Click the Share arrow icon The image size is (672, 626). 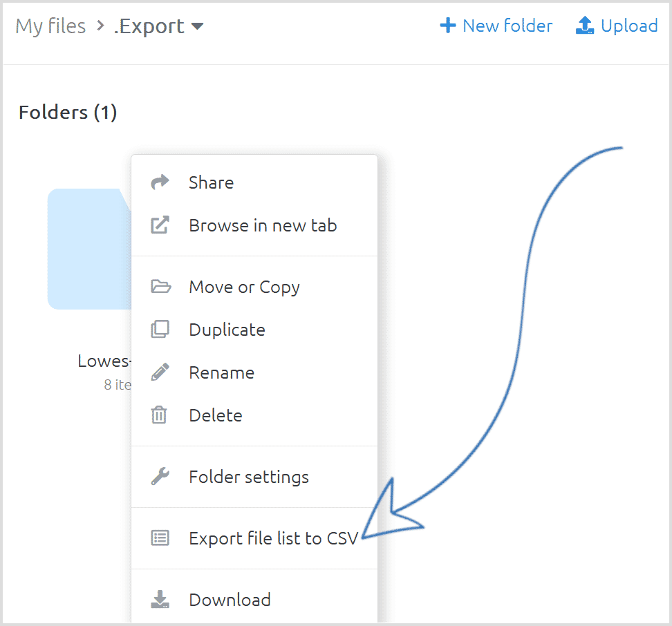160,182
